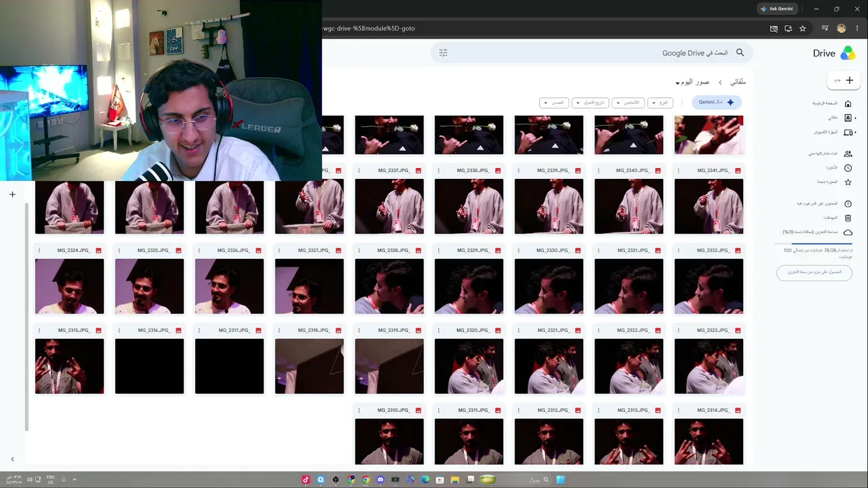Open more actions for MG_2314.JPG
The image size is (868, 488).
click(x=678, y=411)
